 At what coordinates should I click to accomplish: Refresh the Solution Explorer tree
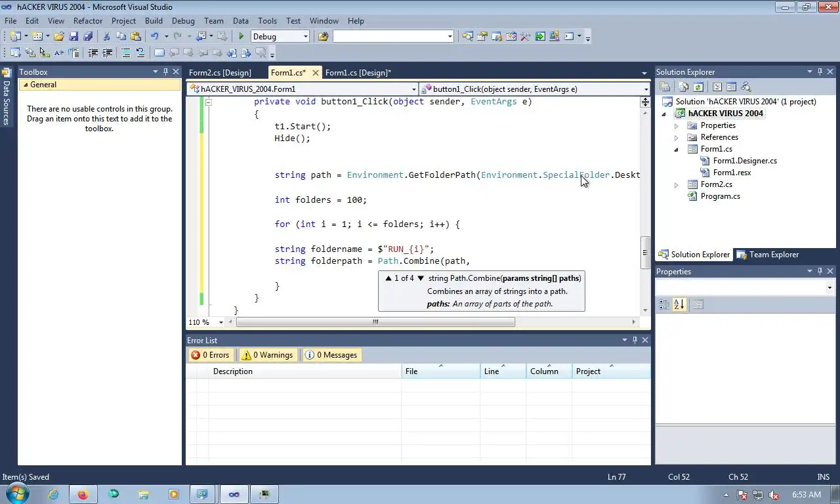coord(698,87)
